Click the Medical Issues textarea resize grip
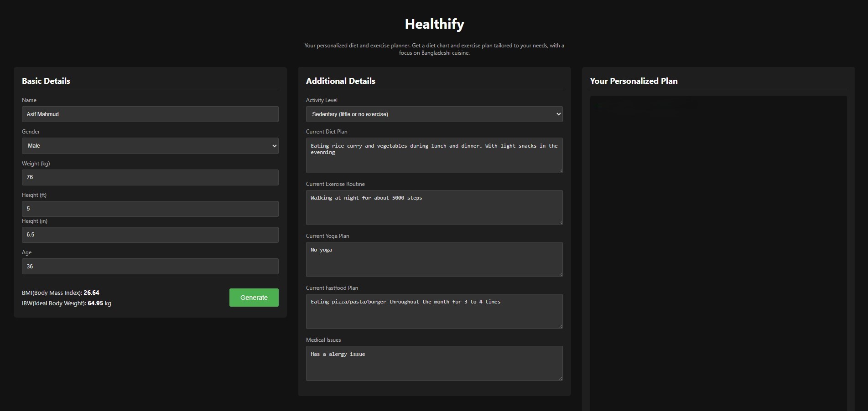Image resolution: width=868 pixels, height=411 pixels. coord(560,378)
